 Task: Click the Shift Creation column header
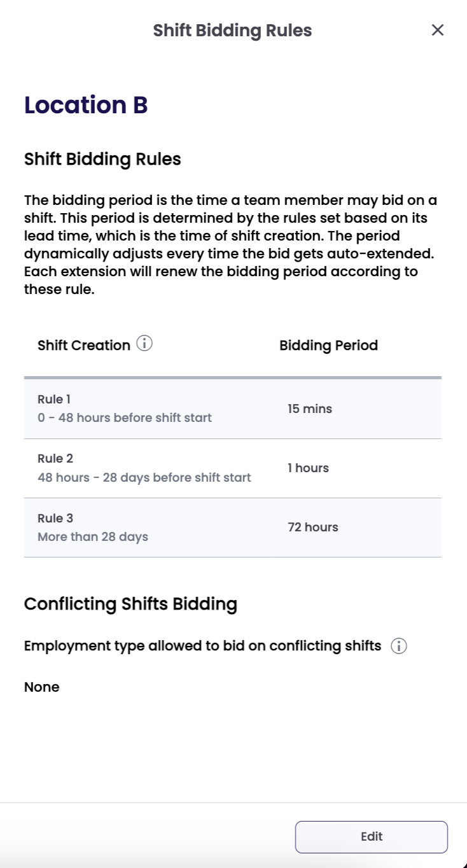point(84,345)
